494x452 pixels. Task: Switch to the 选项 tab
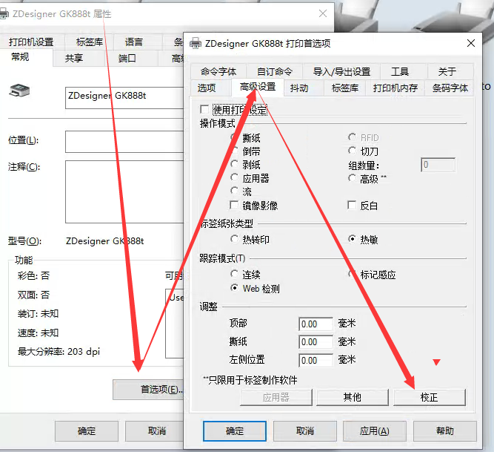[207, 88]
